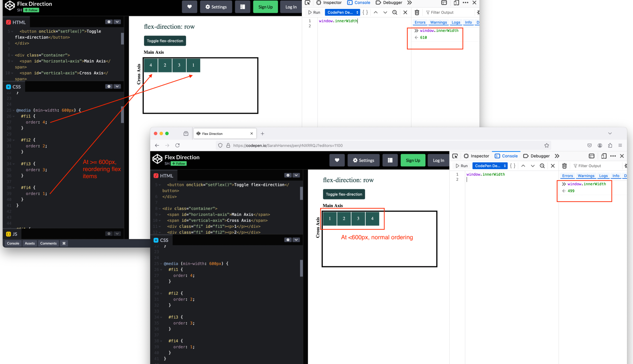Switch to Console tab in lower devtools
This screenshot has height=364, width=633.
(506, 156)
